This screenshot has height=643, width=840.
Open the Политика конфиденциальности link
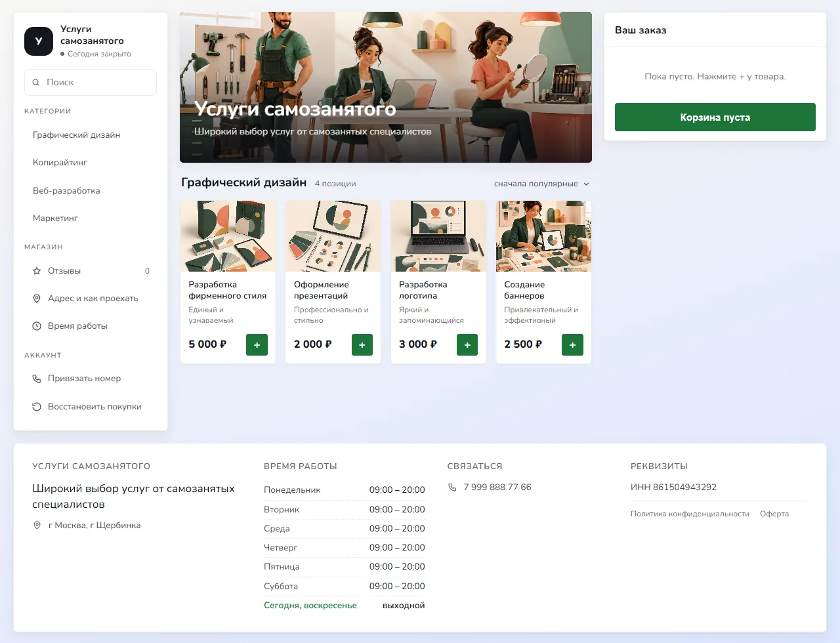point(690,514)
